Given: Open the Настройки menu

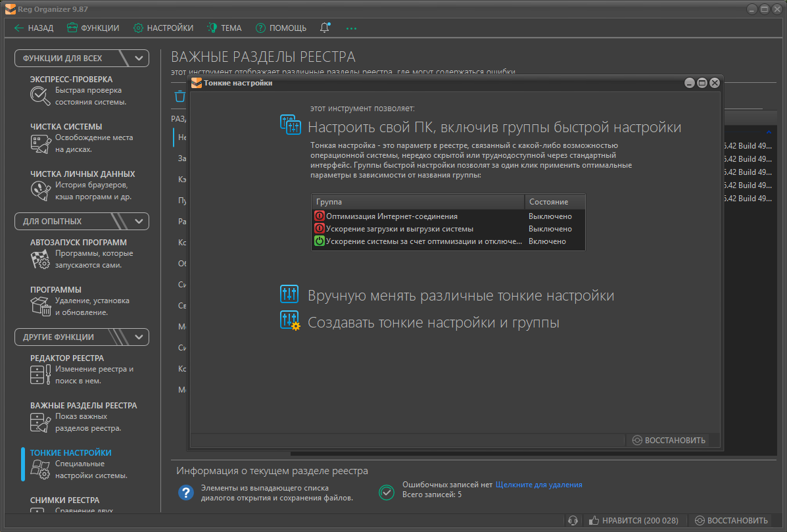Looking at the screenshot, I should (163, 28).
